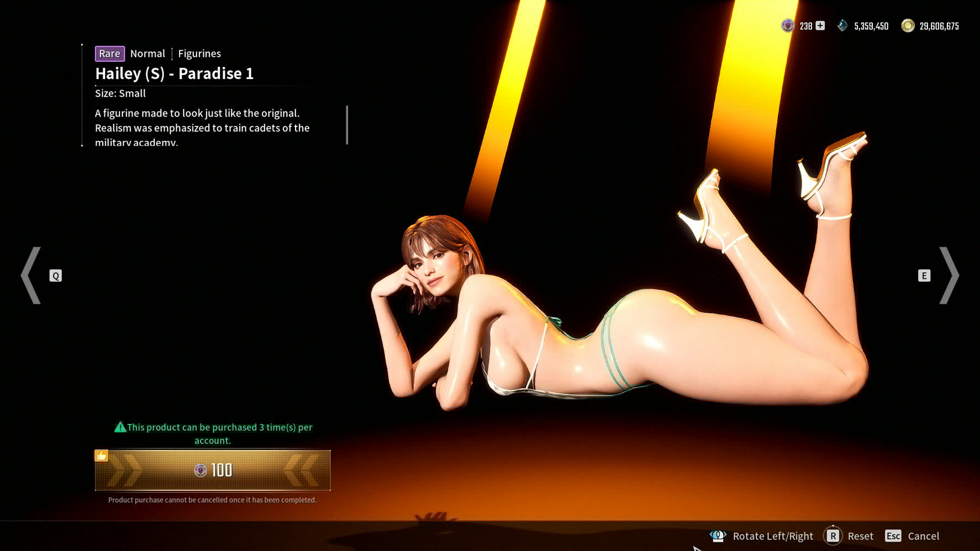
Task: Click the purchase cannot be cancelled notice
Action: pos(212,500)
